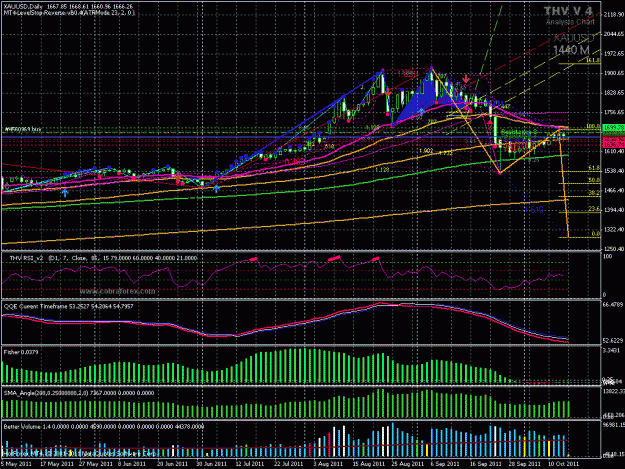625x469 pixels.
Task: Click the pink 1636.74 price tag
Action: pos(613,144)
